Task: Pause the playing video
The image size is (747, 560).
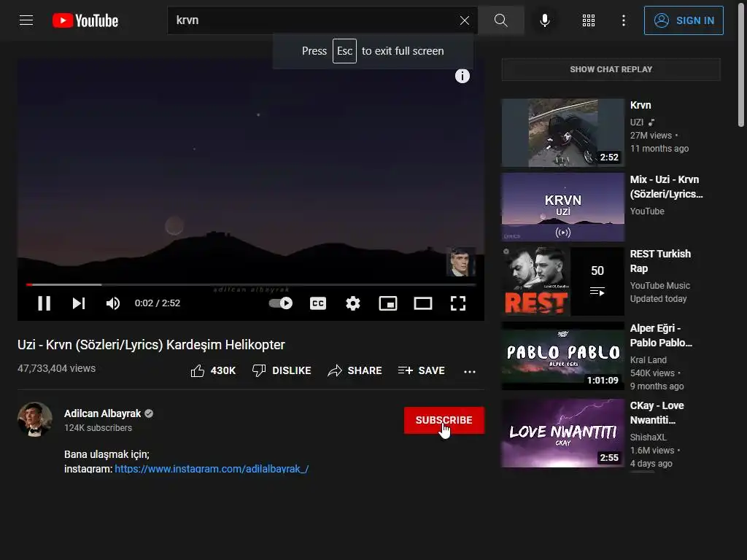Action: point(44,303)
